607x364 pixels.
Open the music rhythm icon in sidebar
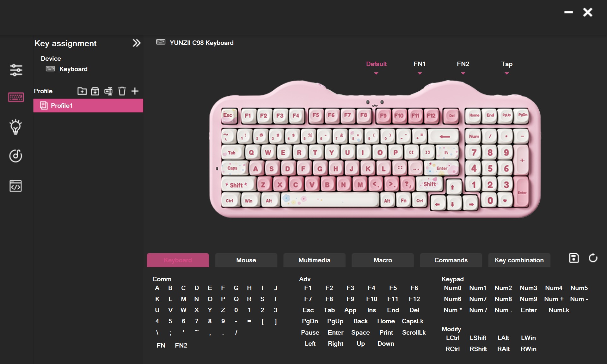(16, 156)
